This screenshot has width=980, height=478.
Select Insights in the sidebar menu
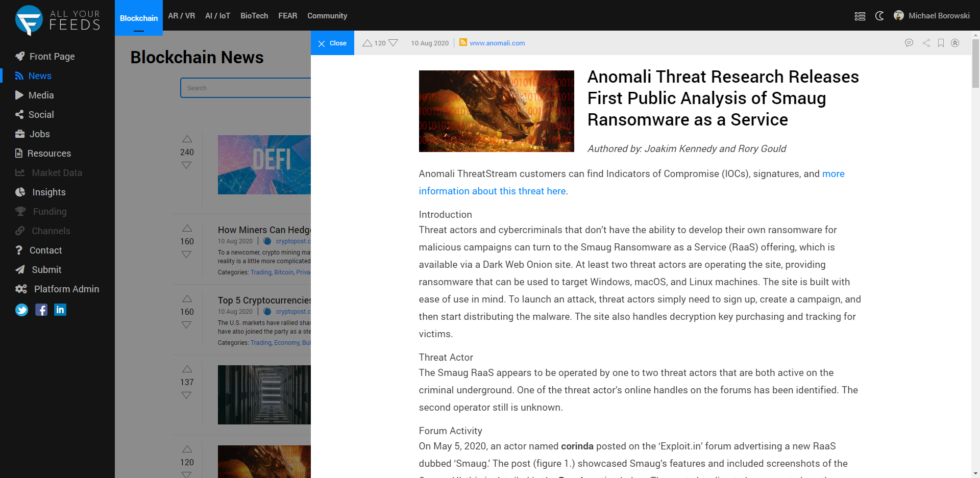pos(48,192)
